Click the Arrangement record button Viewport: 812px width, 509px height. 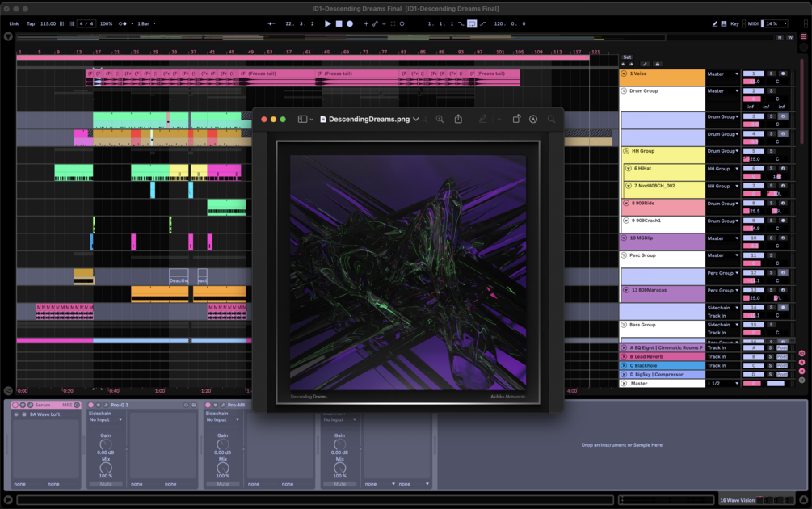pyautogui.click(x=349, y=24)
